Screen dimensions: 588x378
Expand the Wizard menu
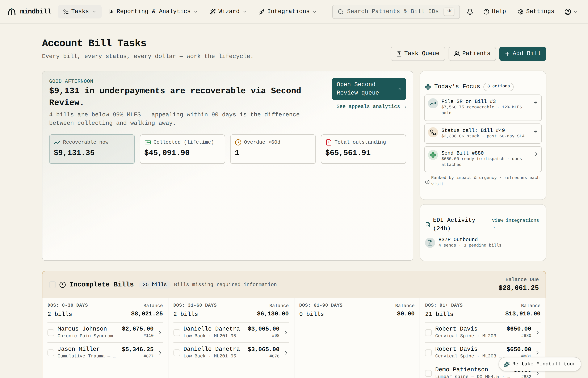tap(228, 12)
